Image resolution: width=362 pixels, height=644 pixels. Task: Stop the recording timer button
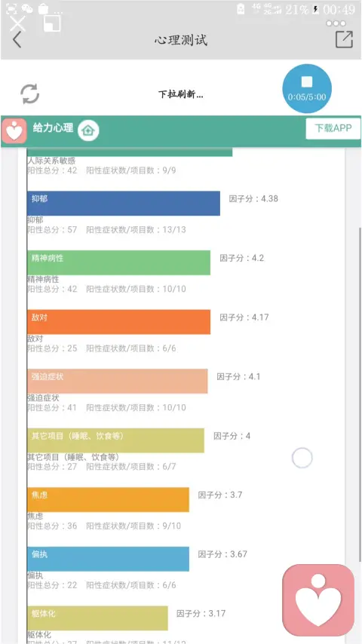[x=306, y=88]
